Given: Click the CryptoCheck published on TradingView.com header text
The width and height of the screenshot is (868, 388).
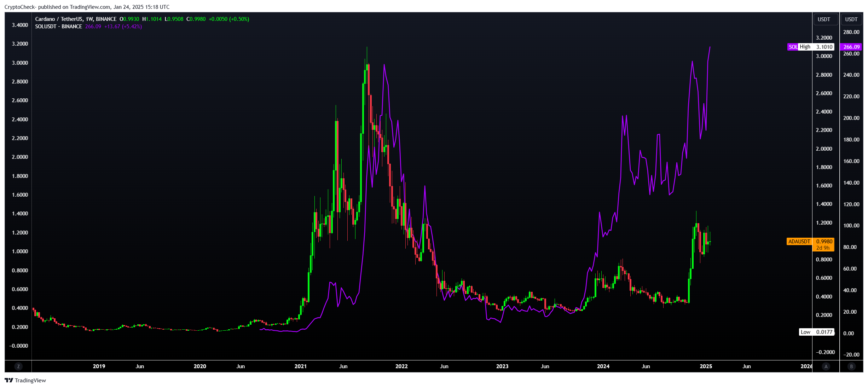Looking at the screenshot, I should [x=87, y=7].
